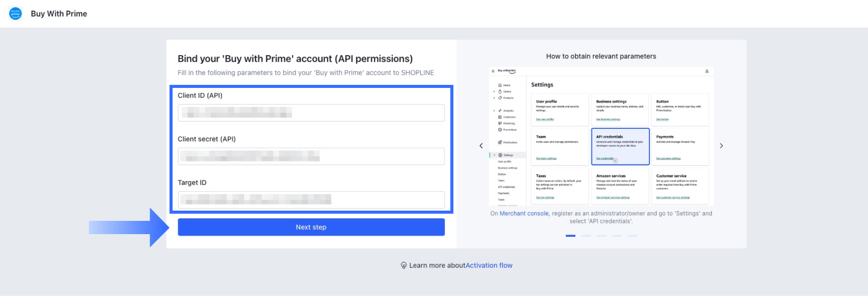Click the "Fill in the following parameters" subtitle

(x=306, y=73)
